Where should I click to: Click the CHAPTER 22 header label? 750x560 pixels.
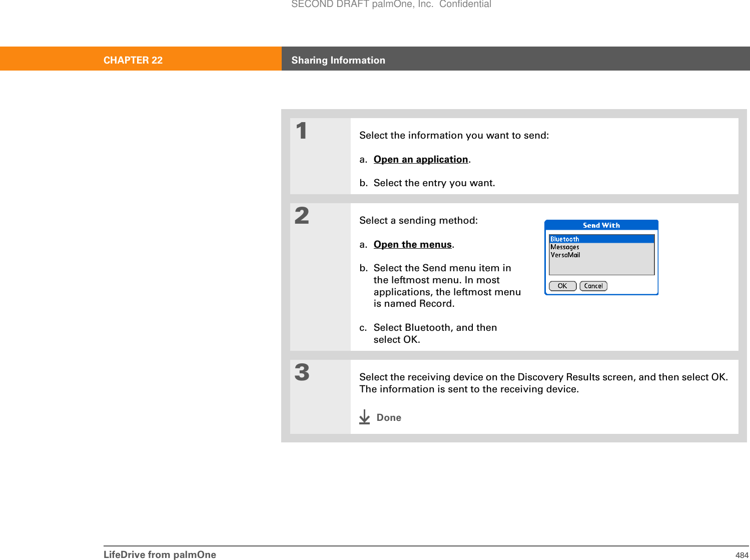coord(133,60)
